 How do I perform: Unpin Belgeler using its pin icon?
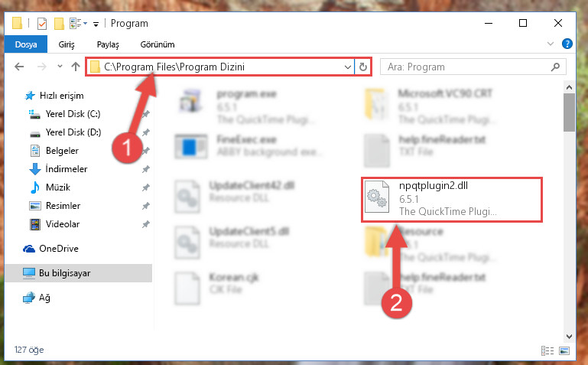pos(145,151)
